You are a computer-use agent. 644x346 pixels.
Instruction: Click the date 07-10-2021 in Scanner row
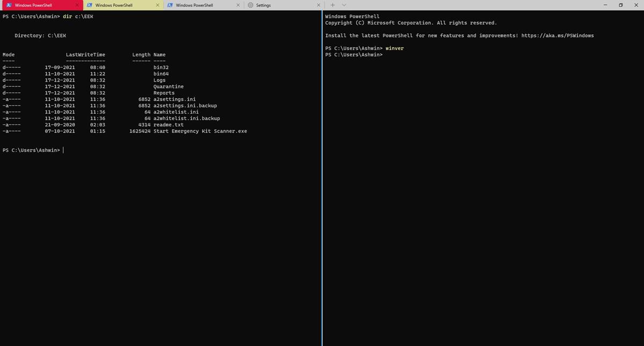coord(60,131)
